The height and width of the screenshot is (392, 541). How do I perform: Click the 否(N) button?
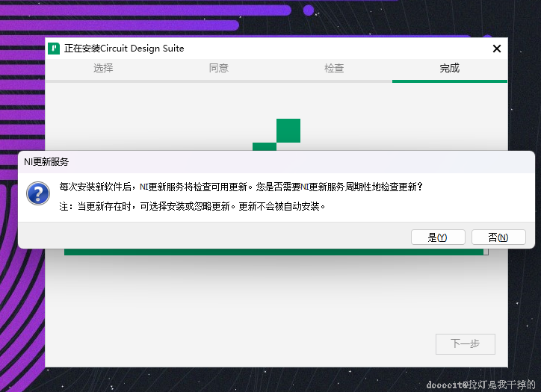(498, 237)
